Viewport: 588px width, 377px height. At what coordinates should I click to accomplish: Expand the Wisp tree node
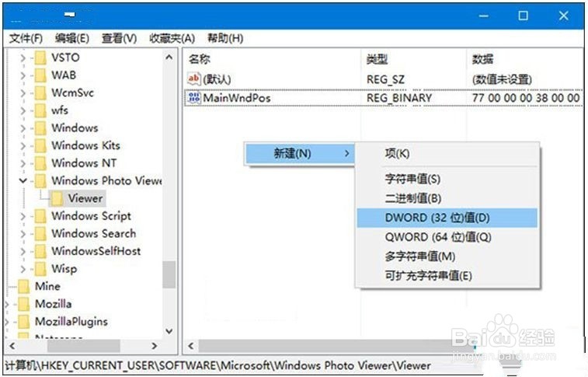23,269
